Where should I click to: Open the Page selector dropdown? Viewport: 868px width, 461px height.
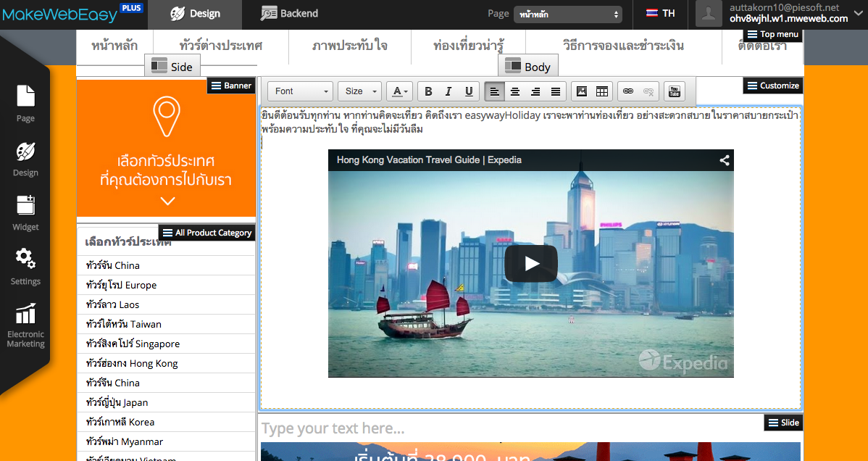coord(567,14)
